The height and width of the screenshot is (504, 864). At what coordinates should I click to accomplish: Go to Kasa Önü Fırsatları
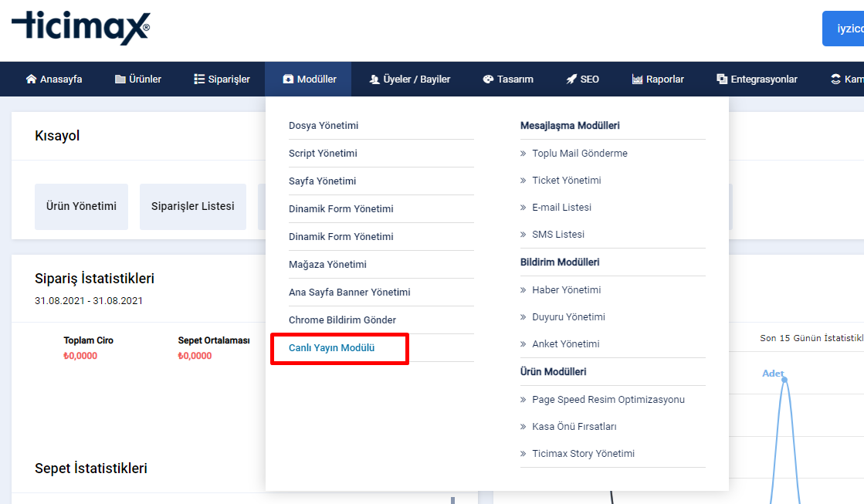coord(574,426)
